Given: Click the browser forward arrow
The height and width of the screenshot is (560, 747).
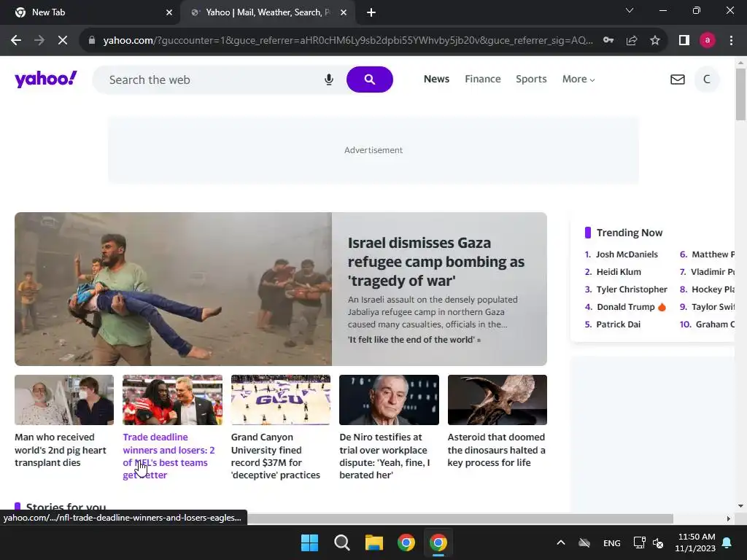Looking at the screenshot, I should [x=39, y=41].
